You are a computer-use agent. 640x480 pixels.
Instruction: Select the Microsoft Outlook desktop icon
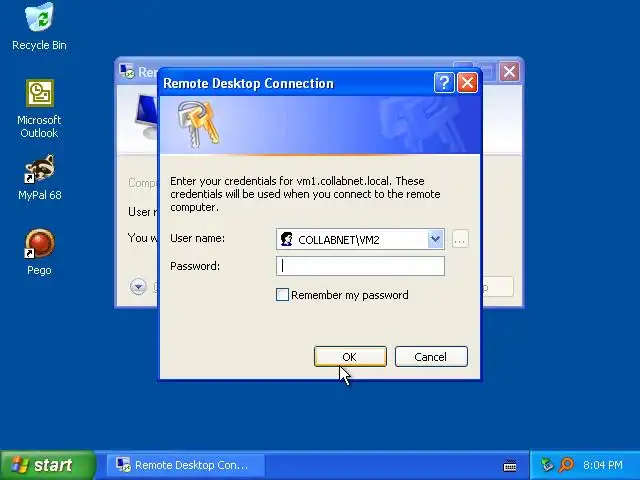(x=39, y=109)
